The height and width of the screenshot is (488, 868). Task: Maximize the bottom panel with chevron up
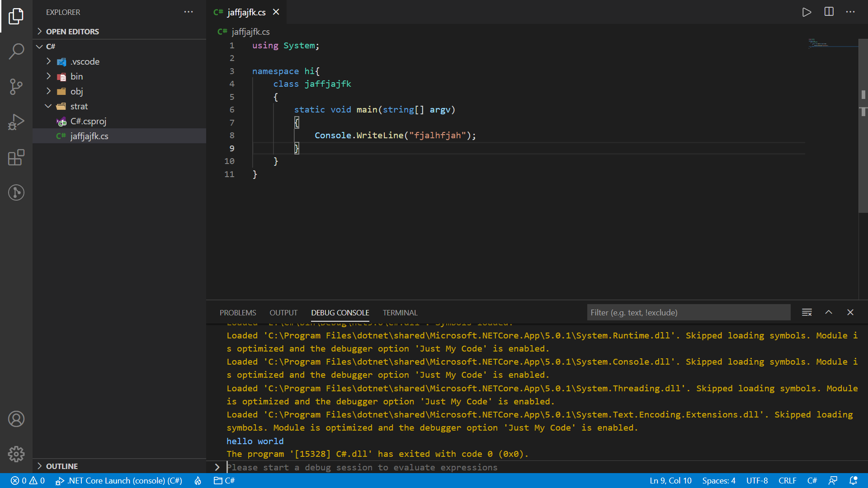(x=829, y=312)
